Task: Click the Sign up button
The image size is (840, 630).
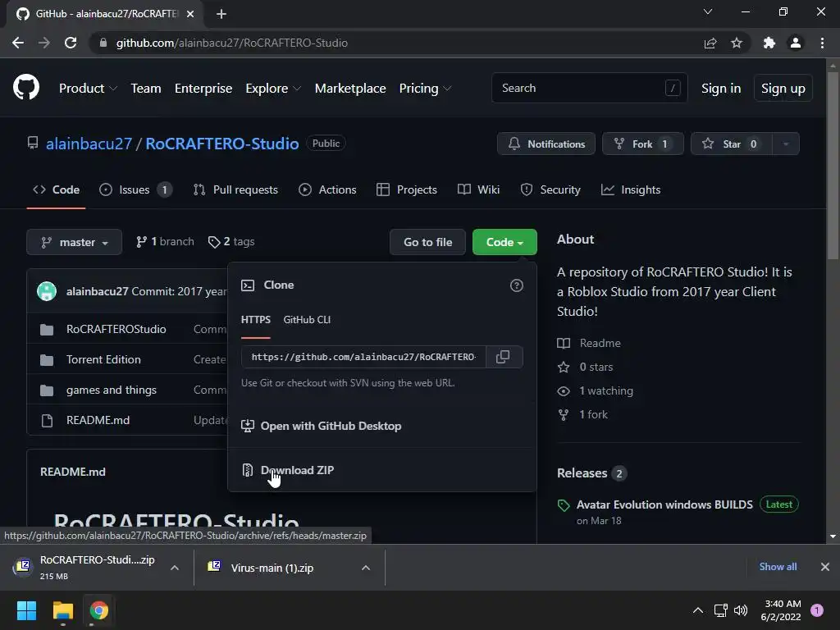Action: pyautogui.click(x=783, y=89)
